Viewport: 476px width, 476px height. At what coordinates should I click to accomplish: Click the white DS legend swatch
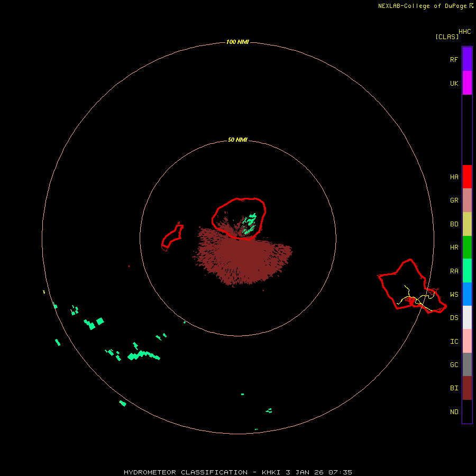pyautogui.click(x=467, y=317)
